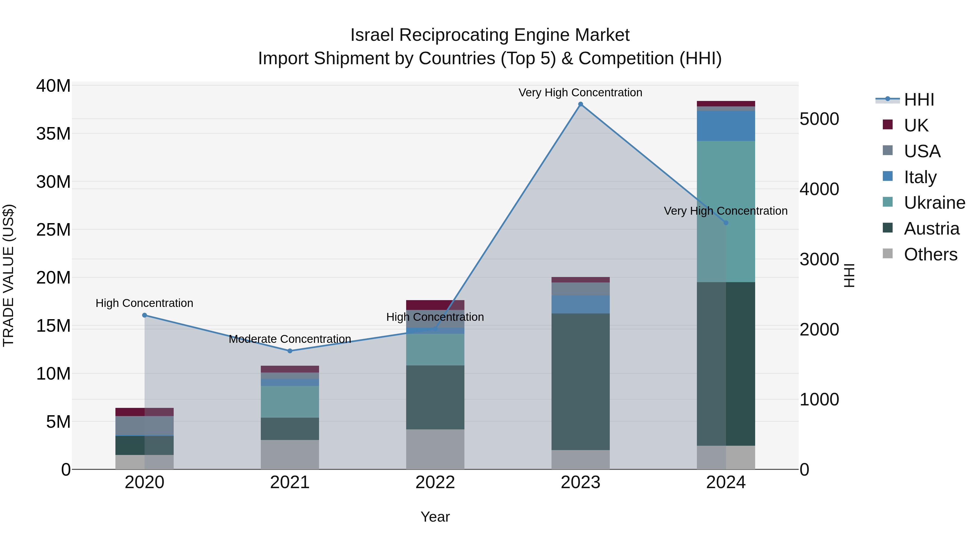Select the 2021 HHI data point
This screenshot has width=980, height=551.
coord(290,351)
